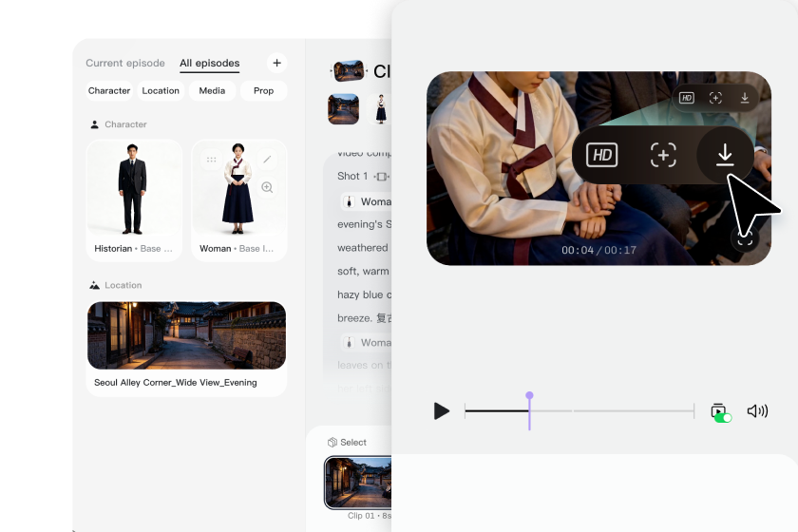
Task: Click the frame icon next to Shot 1
Action: (381, 177)
